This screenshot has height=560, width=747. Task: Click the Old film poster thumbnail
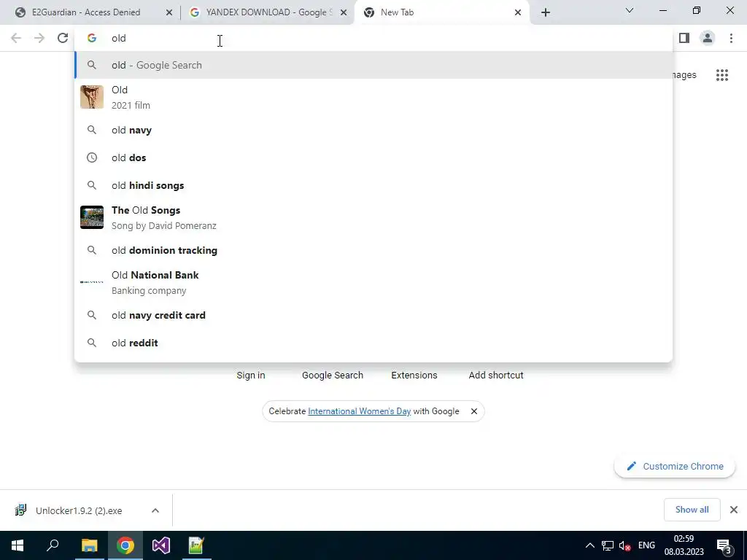point(92,97)
